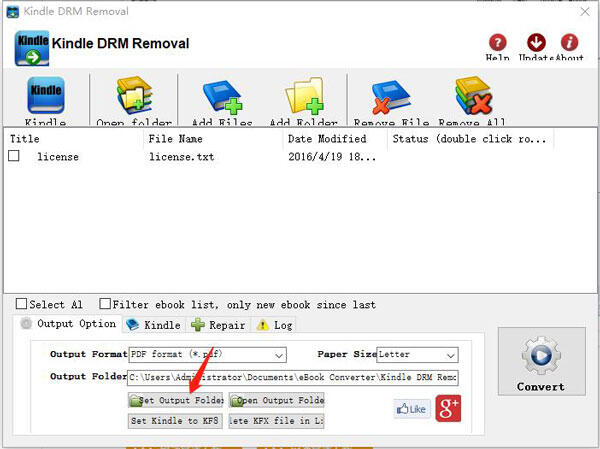Image resolution: width=600 pixels, height=449 pixels.
Task: Click the Output Folder path field
Action: pos(292,377)
